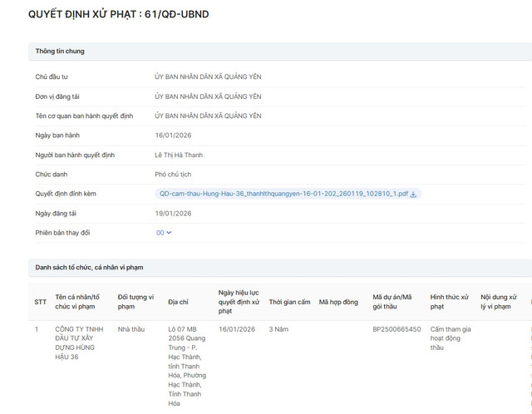532x414 pixels.
Task: Click the Thời gian cấm column header
Action: pyautogui.click(x=289, y=301)
